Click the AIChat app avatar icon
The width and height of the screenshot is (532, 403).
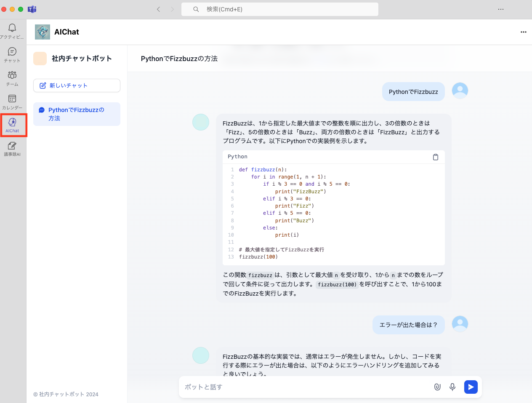pyautogui.click(x=43, y=32)
